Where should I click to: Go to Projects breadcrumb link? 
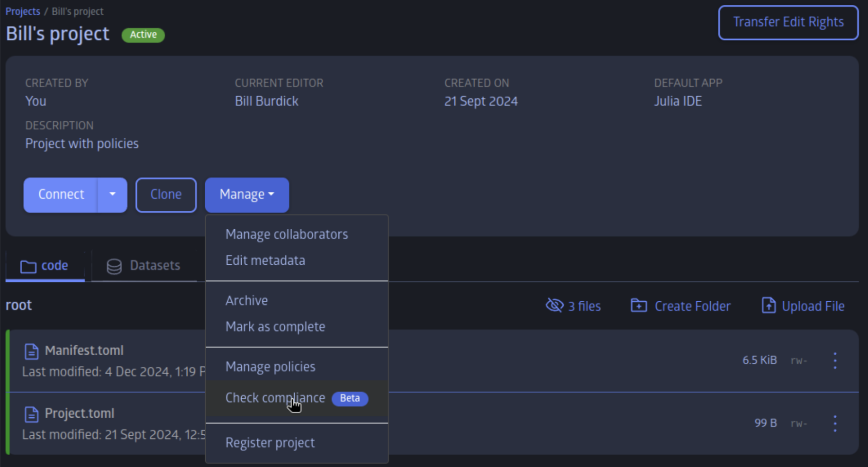pyautogui.click(x=23, y=11)
